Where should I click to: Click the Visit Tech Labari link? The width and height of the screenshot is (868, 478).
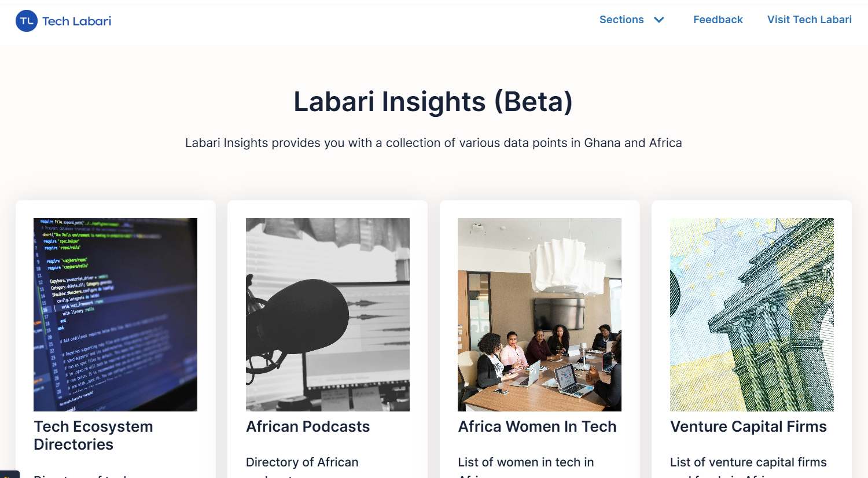(x=809, y=20)
